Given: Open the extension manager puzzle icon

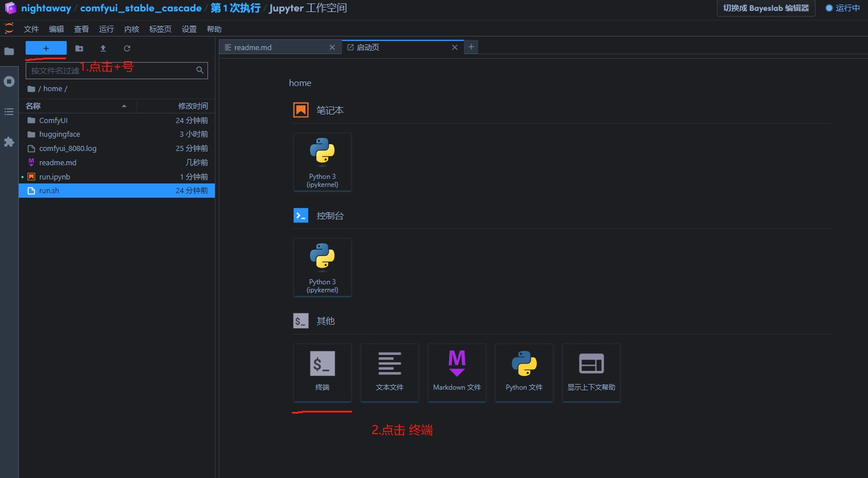Looking at the screenshot, I should [9, 142].
